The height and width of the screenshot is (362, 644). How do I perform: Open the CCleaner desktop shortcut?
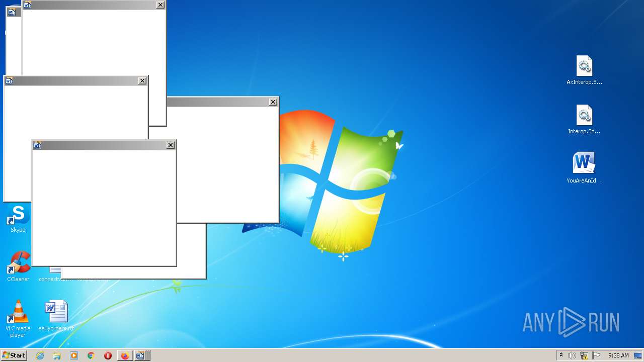(18, 266)
